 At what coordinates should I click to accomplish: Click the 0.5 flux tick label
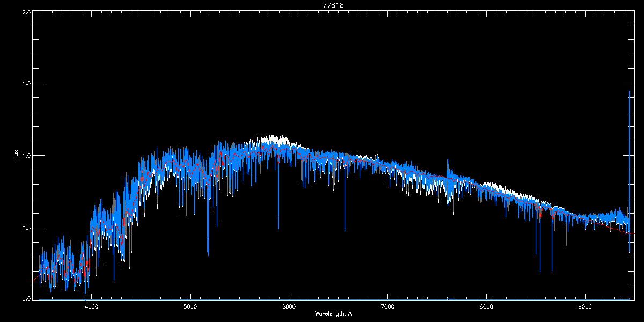(26, 228)
